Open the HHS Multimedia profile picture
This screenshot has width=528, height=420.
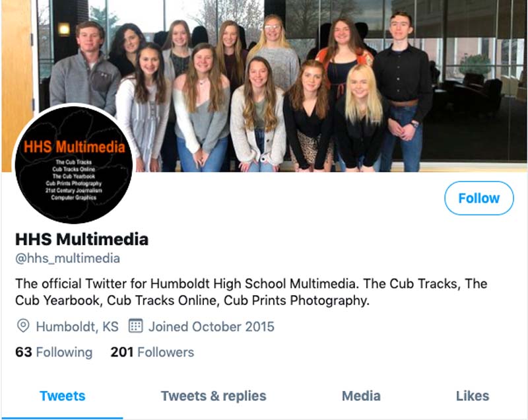point(74,164)
